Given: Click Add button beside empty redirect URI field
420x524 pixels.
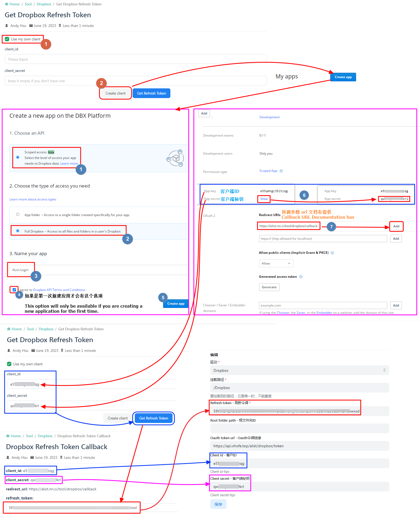Looking at the screenshot, I should [396, 239].
